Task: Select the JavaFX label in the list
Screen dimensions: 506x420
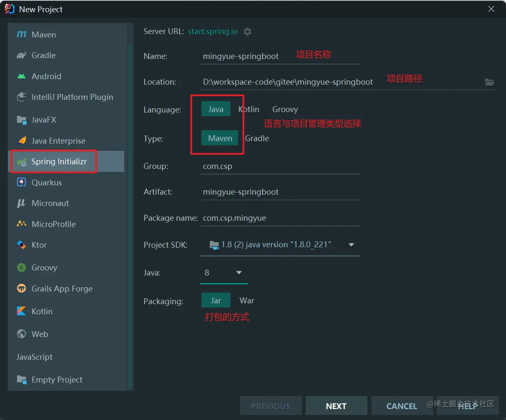Action: [44, 120]
